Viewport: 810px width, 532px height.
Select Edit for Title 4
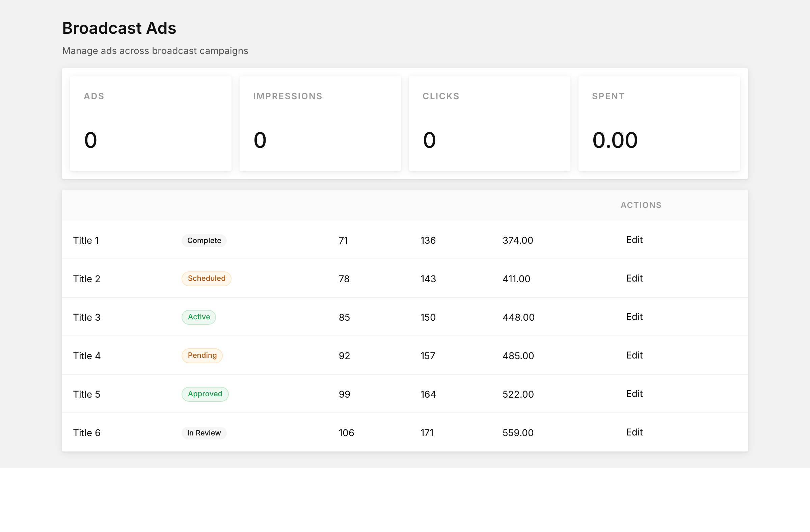(x=634, y=355)
